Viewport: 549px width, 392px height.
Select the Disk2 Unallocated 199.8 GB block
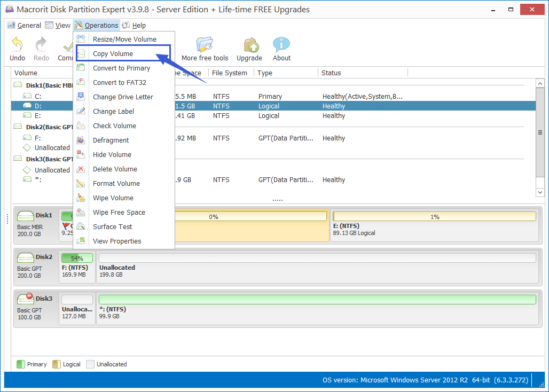tap(317, 266)
